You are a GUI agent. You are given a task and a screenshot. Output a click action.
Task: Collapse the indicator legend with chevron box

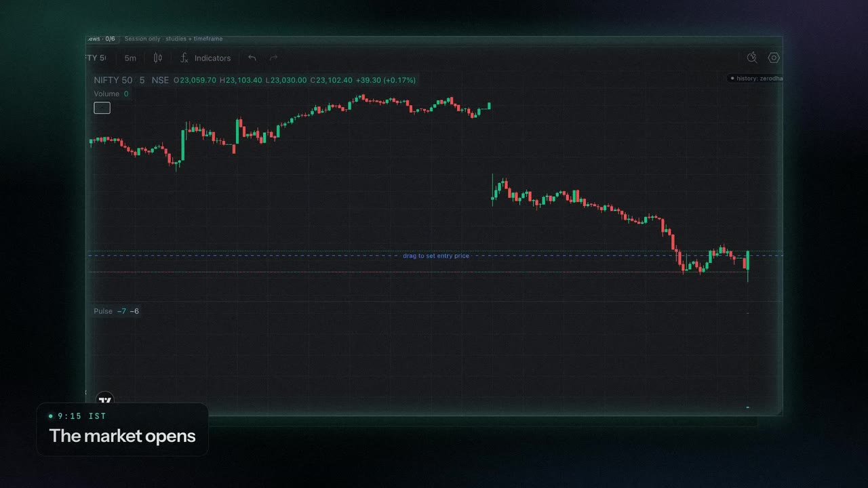coord(102,108)
